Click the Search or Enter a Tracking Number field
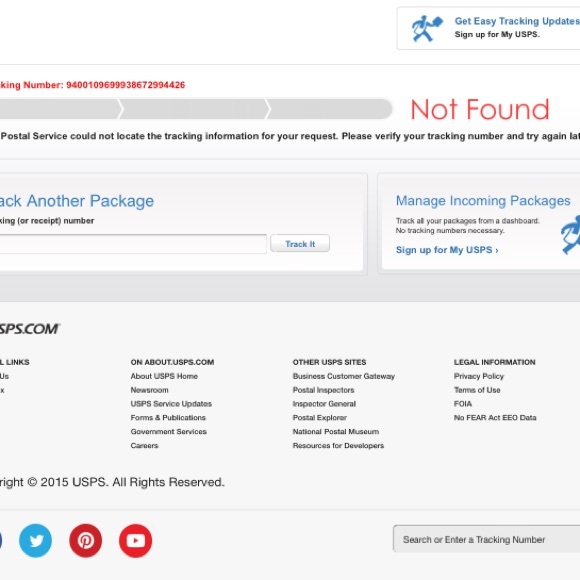Image resolution: width=580 pixels, height=580 pixels. coord(486,539)
